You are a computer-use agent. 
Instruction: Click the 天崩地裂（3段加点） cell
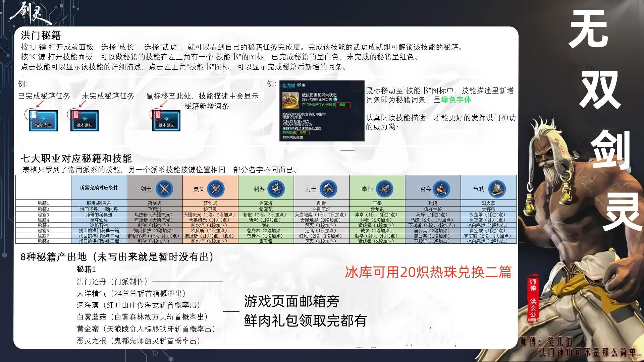click(x=322, y=220)
